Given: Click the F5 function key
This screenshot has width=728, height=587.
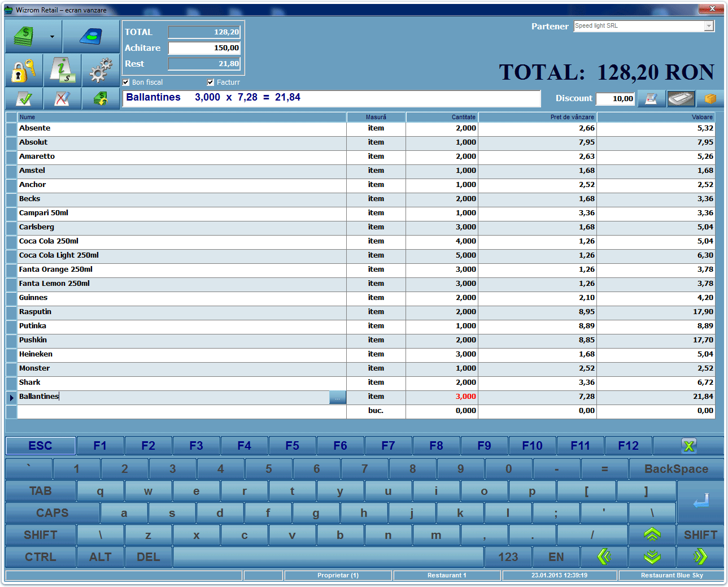Looking at the screenshot, I should click(x=292, y=446).
